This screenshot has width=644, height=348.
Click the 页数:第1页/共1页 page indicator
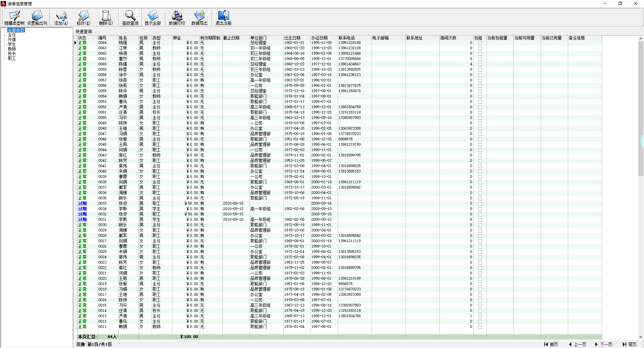click(x=94, y=344)
